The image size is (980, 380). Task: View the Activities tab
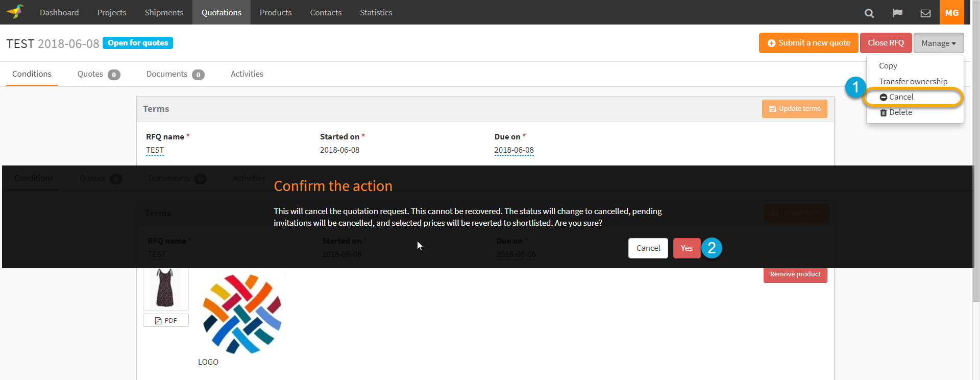coord(247,74)
